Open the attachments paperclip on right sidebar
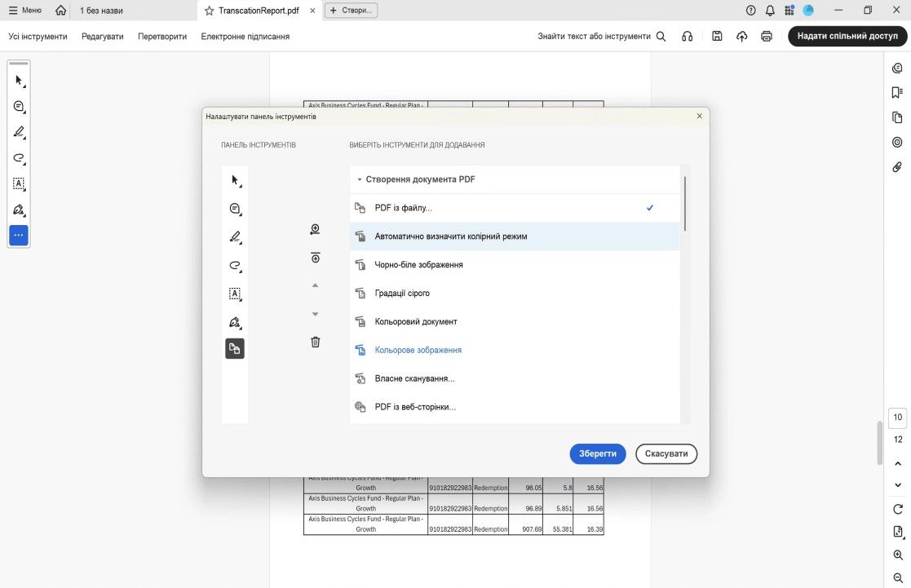This screenshot has height=588, width=911. pos(897,167)
